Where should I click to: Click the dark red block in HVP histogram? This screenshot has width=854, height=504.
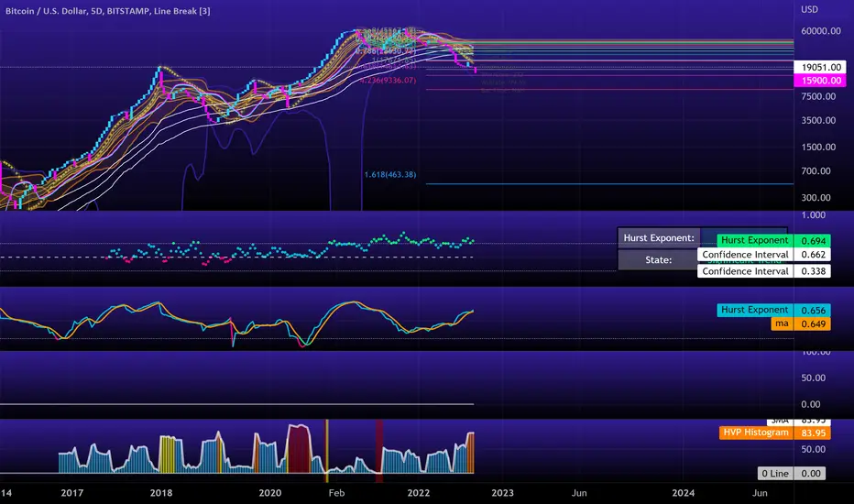coord(299,450)
